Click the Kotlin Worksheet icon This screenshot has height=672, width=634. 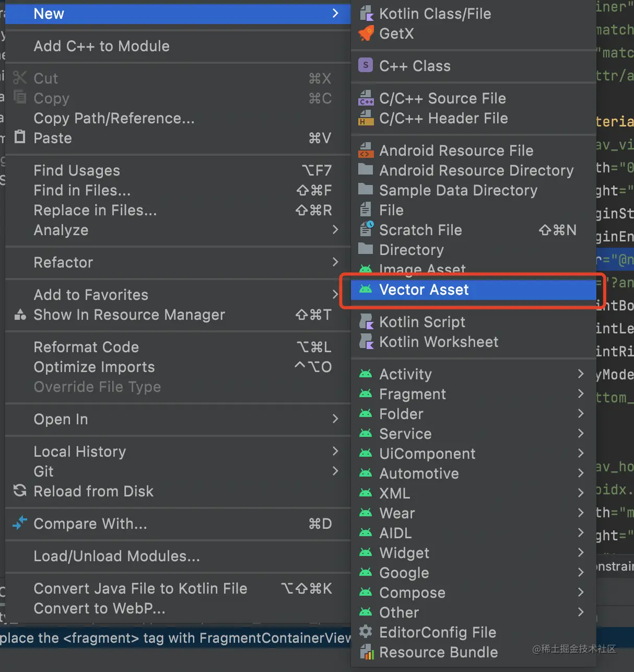tap(367, 342)
